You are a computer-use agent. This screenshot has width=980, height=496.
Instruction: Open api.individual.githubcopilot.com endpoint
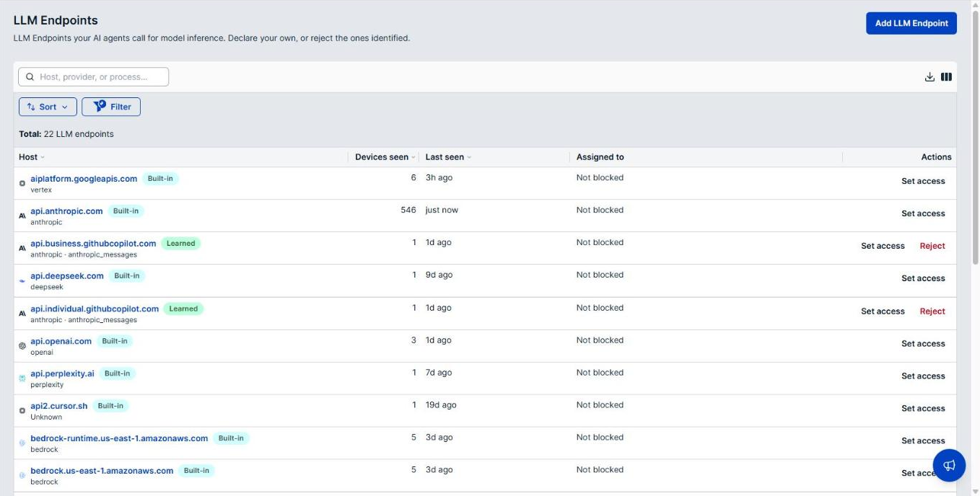95,309
